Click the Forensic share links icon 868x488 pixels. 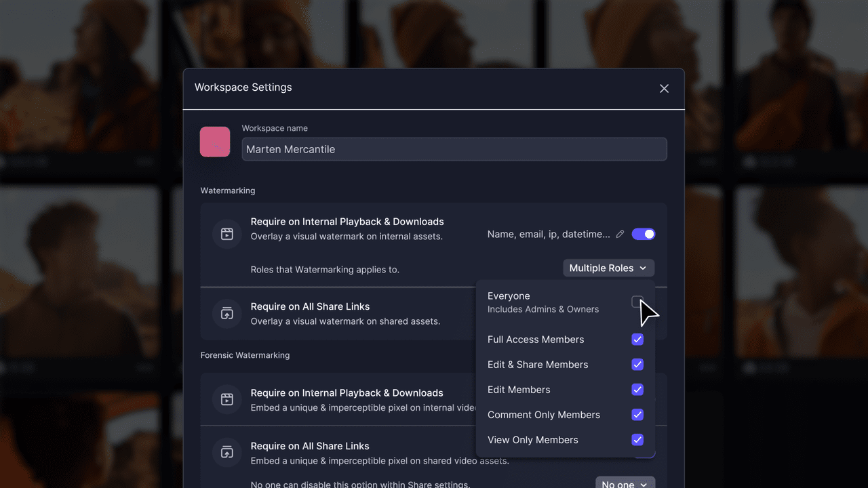point(227,452)
